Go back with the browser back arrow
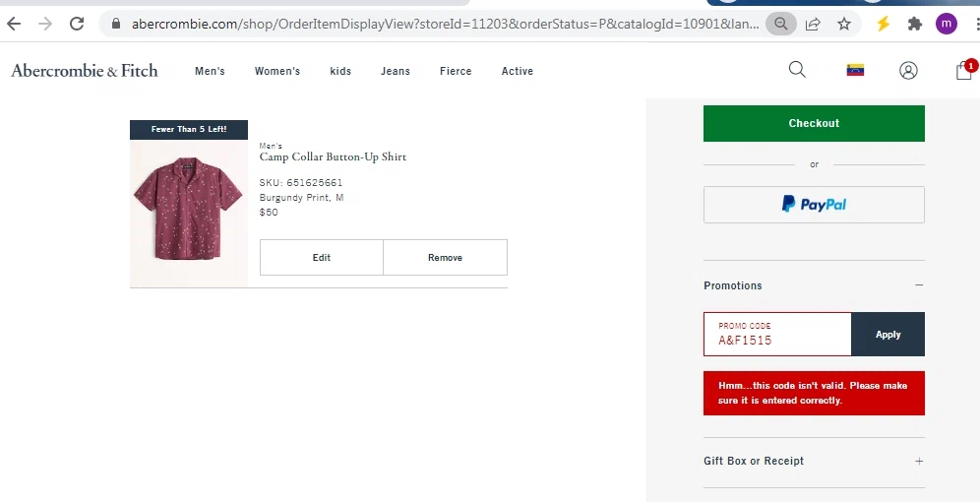Screen dimensions: 980x502 coord(13,24)
